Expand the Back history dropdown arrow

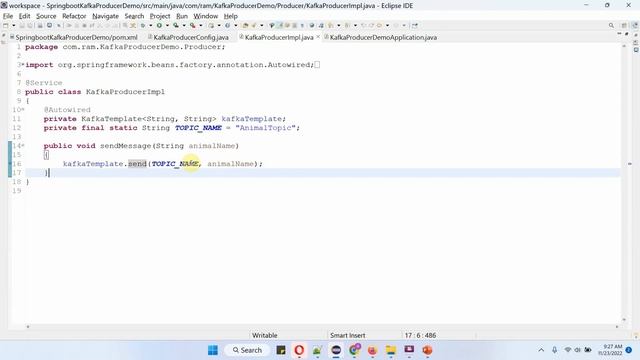click(387, 25)
